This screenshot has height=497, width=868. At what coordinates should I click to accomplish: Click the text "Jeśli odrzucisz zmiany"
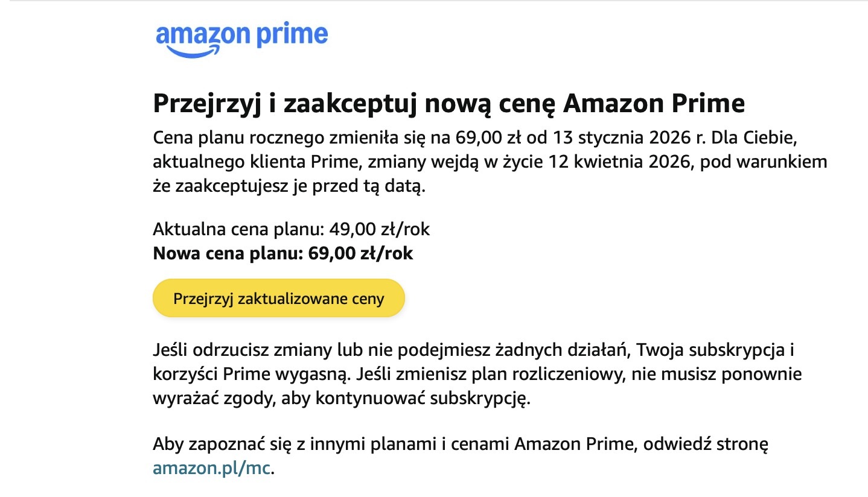[x=238, y=350]
